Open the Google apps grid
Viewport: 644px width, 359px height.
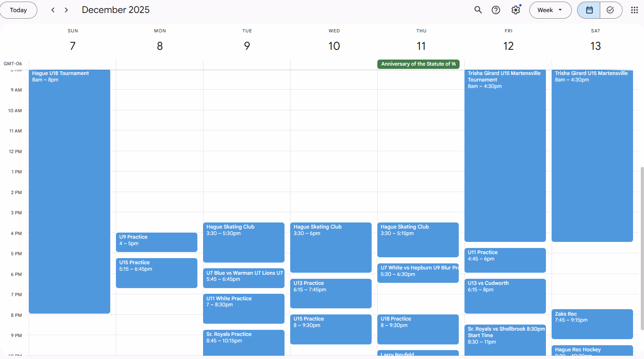coord(634,10)
